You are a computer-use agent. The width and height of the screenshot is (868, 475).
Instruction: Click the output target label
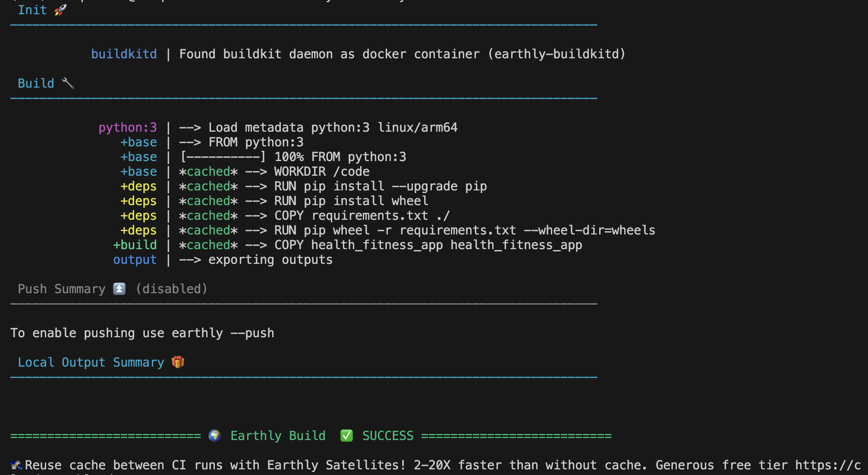135,260
